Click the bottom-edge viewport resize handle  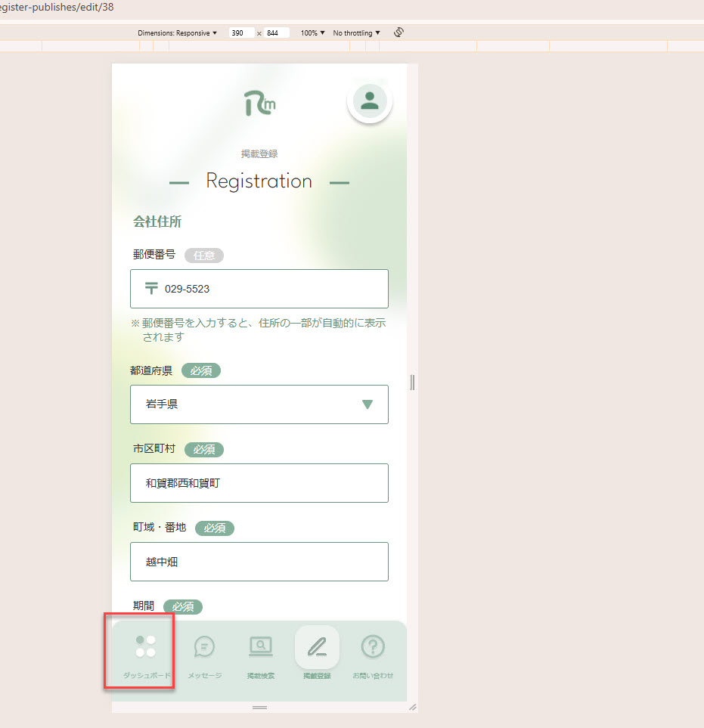point(259,707)
